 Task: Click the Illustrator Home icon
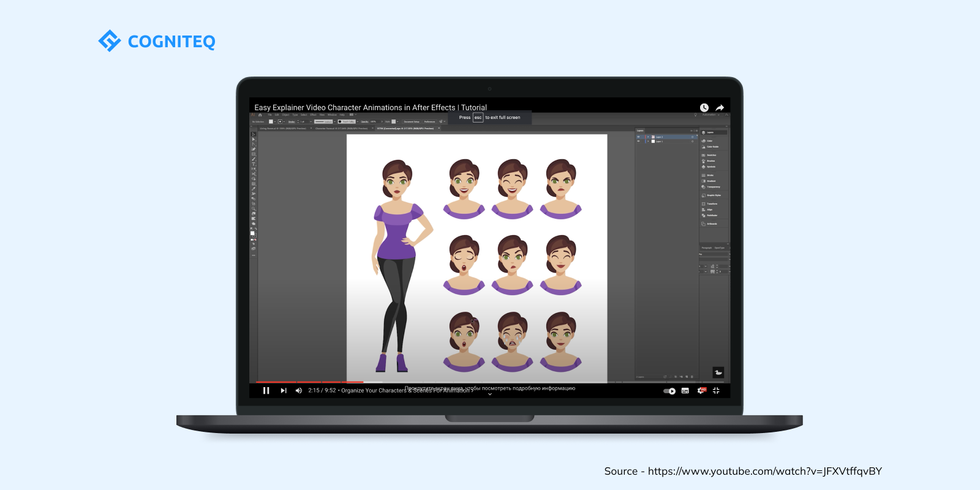click(x=260, y=115)
